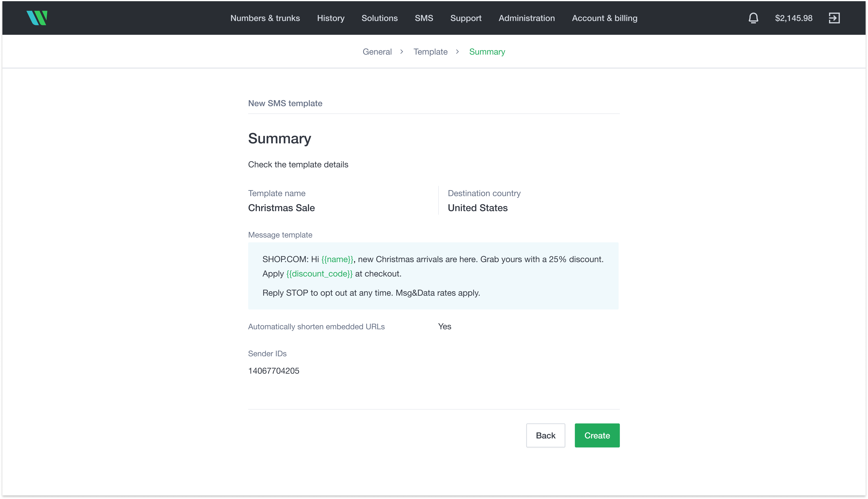Viewport: 868px width, 499px height.
Task: Click the Christmas Sale template name
Action: coord(281,208)
